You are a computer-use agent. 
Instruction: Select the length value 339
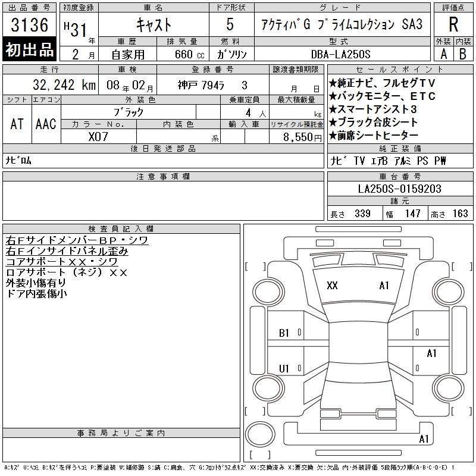coord(362,214)
